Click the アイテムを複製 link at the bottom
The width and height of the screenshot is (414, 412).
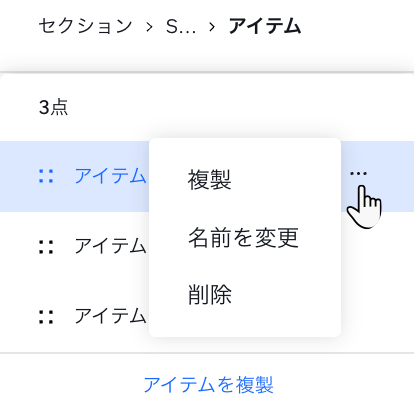click(x=208, y=385)
